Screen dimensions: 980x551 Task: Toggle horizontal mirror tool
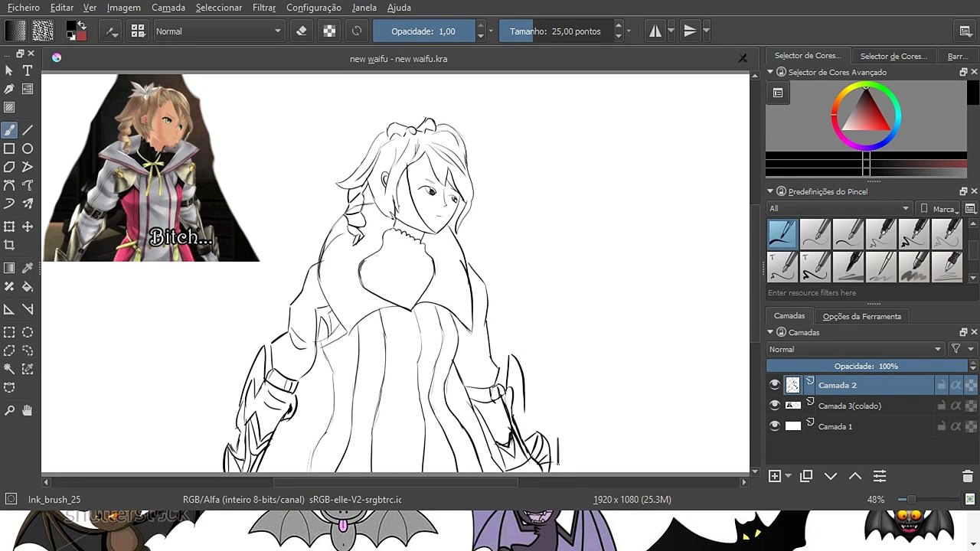pyautogui.click(x=655, y=31)
